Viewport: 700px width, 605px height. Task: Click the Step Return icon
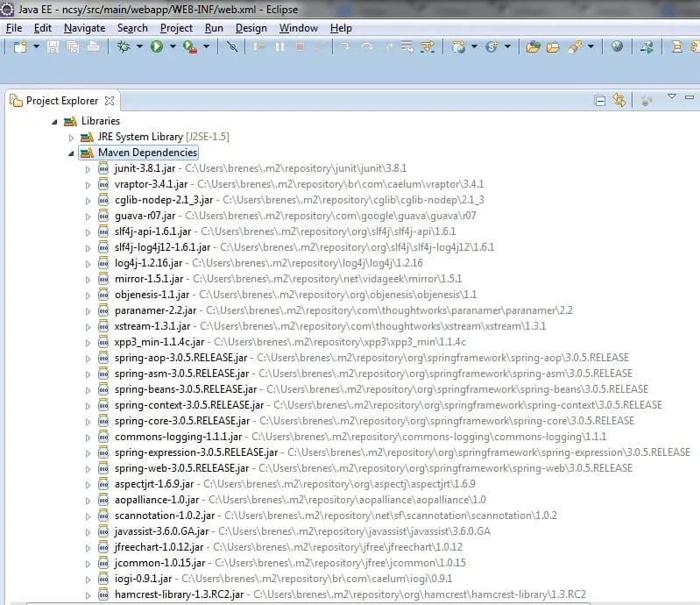pos(389,46)
